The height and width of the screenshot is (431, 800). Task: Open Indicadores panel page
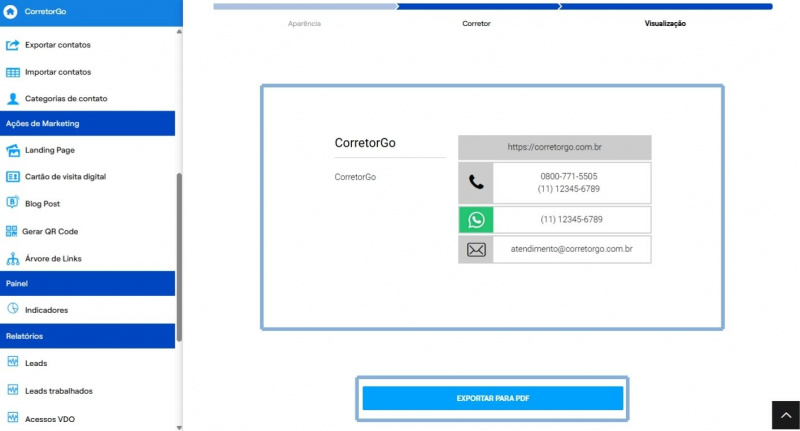[46, 310]
